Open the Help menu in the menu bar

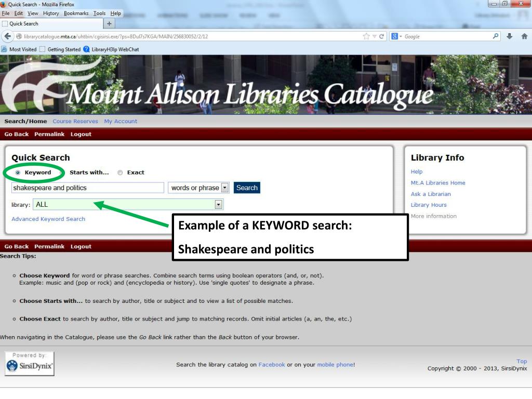click(116, 13)
